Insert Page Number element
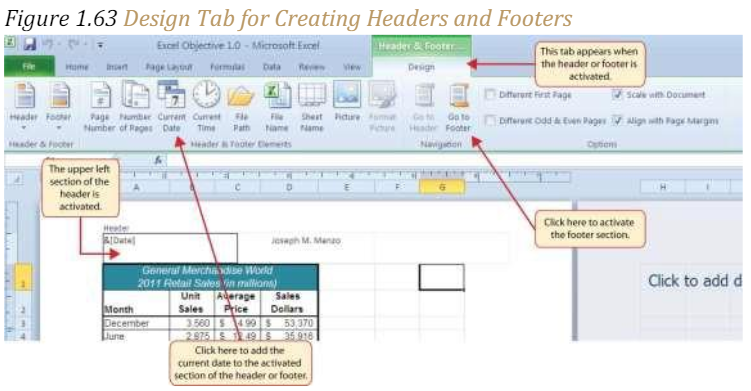The image size is (751, 391). pyautogui.click(x=100, y=107)
